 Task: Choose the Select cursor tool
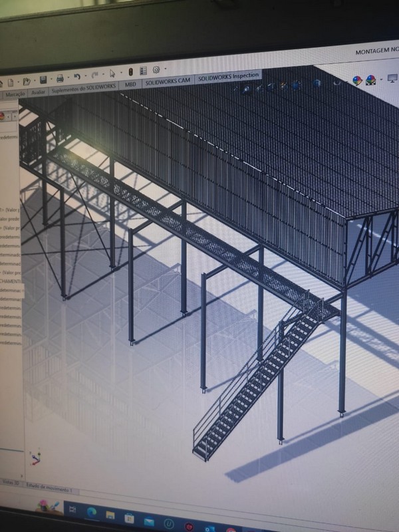[x=112, y=74]
